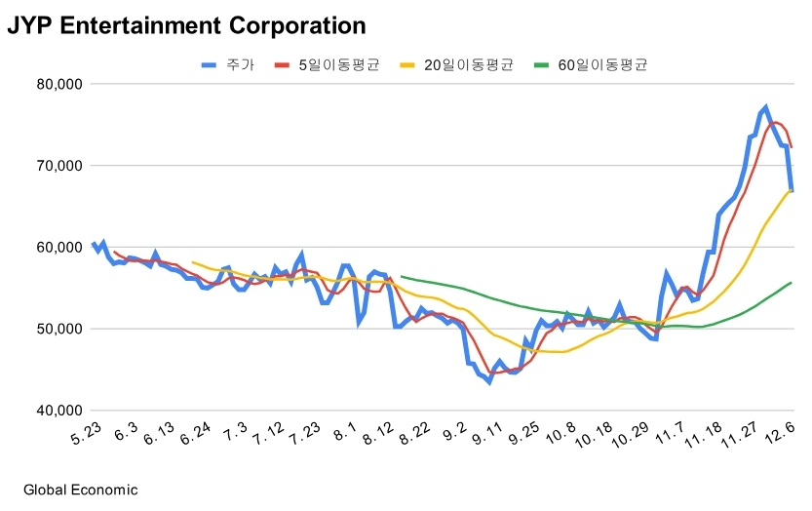The image size is (812, 511).
Task: Click the red 5일이동평균 legend swatch
Action: [282, 65]
